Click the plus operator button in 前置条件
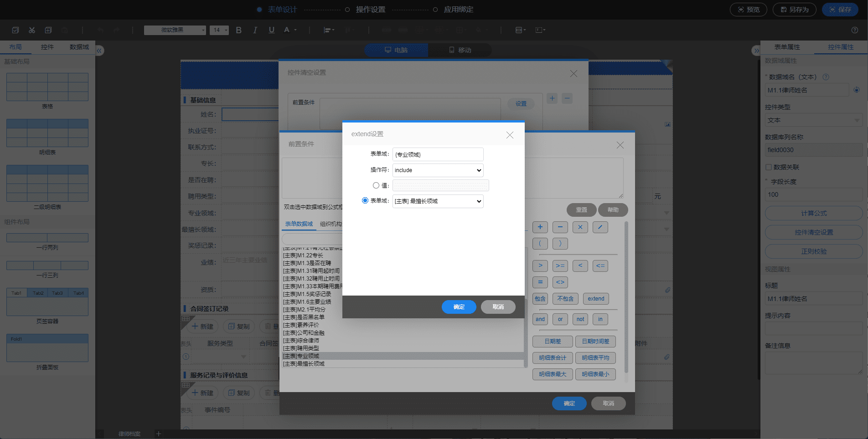 coord(540,227)
